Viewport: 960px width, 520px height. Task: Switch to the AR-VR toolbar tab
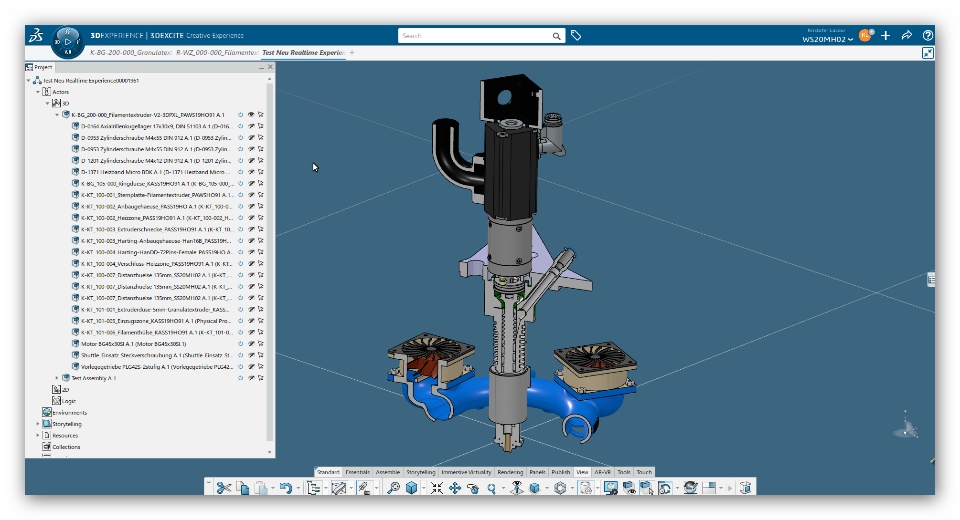tap(602, 472)
